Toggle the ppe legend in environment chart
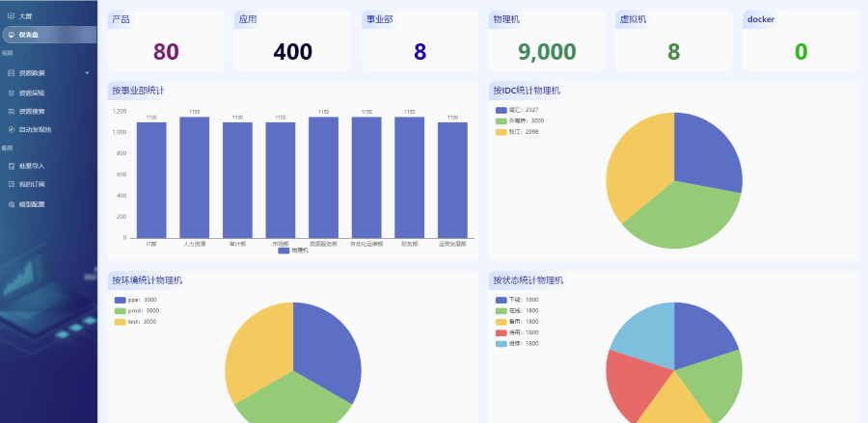The image size is (868, 423). click(120, 300)
